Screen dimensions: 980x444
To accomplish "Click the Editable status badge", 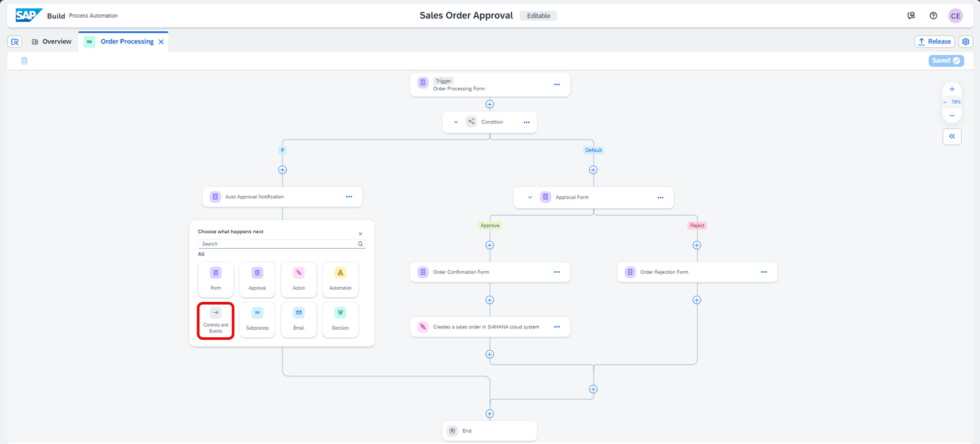I will (538, 16).
